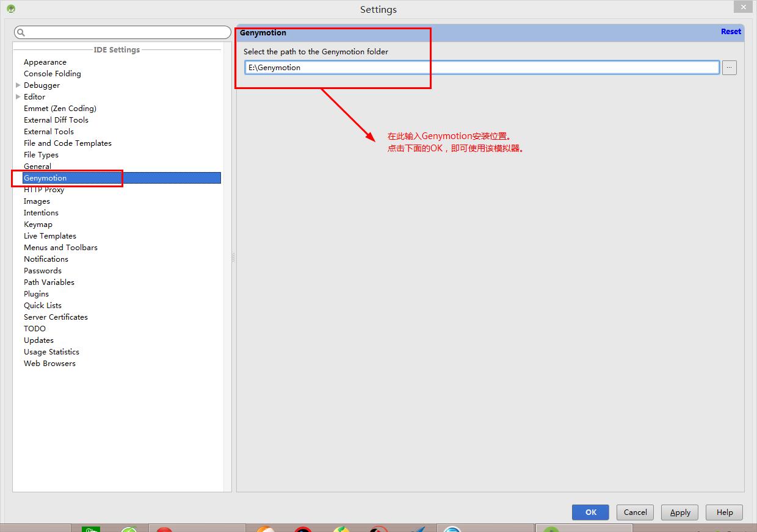Select Plugins in the settings list
This screenshot has width=757, height=532.
pyautogui.click(x=37, y=294)
